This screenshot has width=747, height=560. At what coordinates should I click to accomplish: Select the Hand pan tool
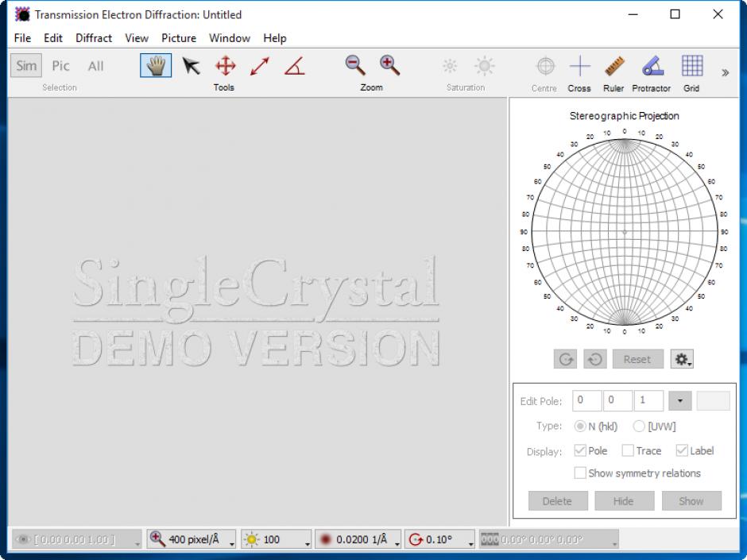click(156, 66)
